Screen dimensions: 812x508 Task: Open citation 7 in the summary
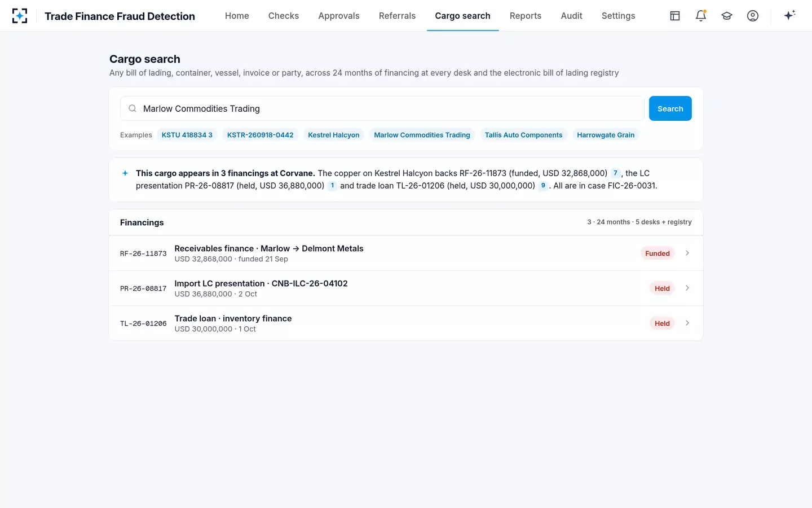[615, 173]
